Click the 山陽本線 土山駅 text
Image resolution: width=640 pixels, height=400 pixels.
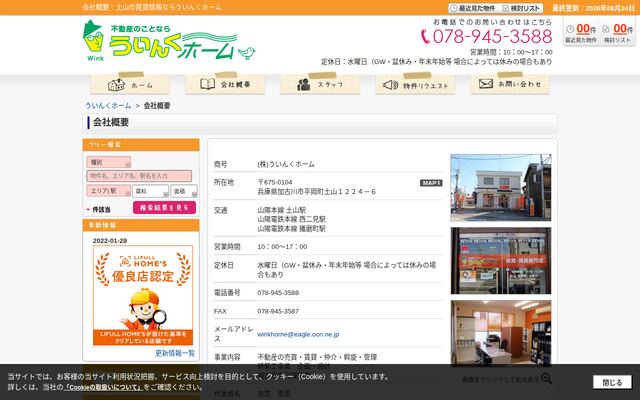tap(281, 210)
